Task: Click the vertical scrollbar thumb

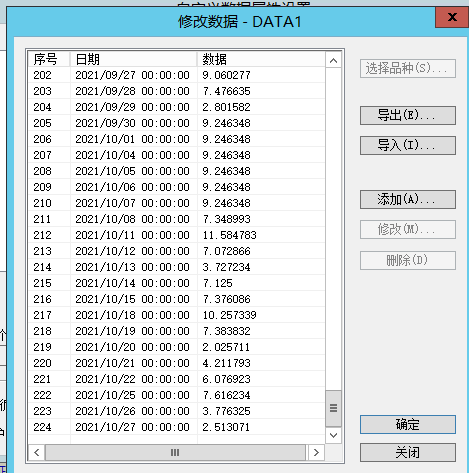Action: 333,408
